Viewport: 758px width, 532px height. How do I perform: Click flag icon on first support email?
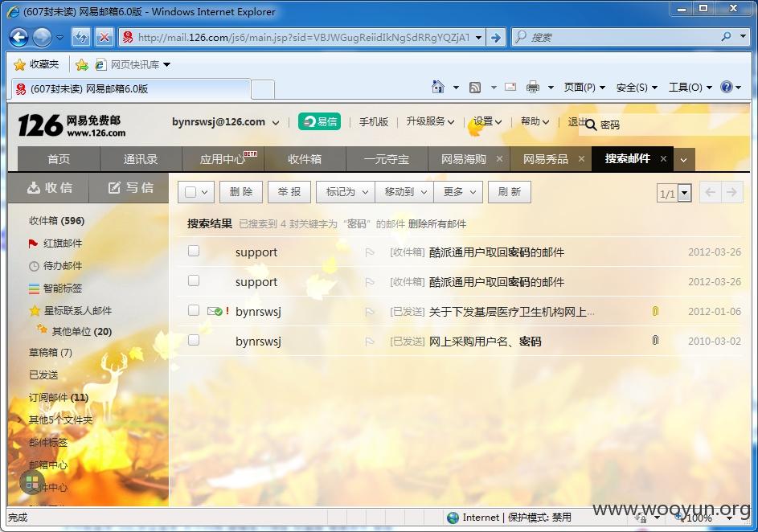click(370, 252)
